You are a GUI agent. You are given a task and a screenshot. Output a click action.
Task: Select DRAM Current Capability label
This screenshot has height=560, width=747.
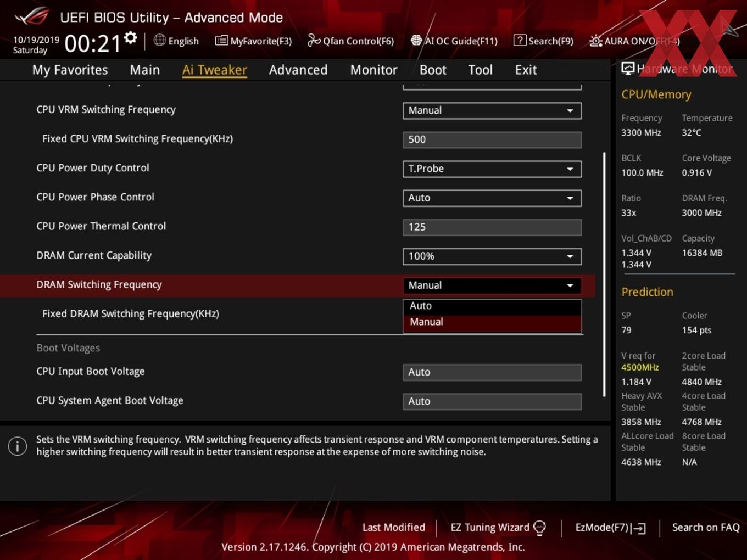click(94, 255)
